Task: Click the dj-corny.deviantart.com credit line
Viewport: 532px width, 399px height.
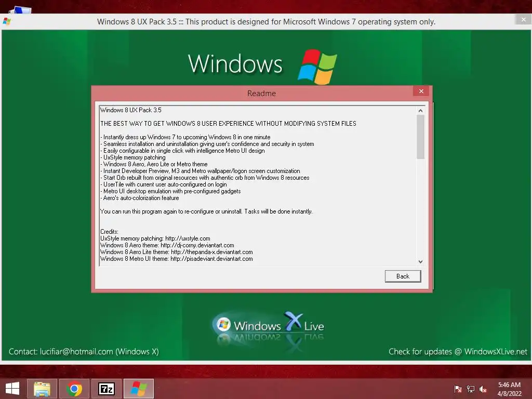Action: (167, 245)
